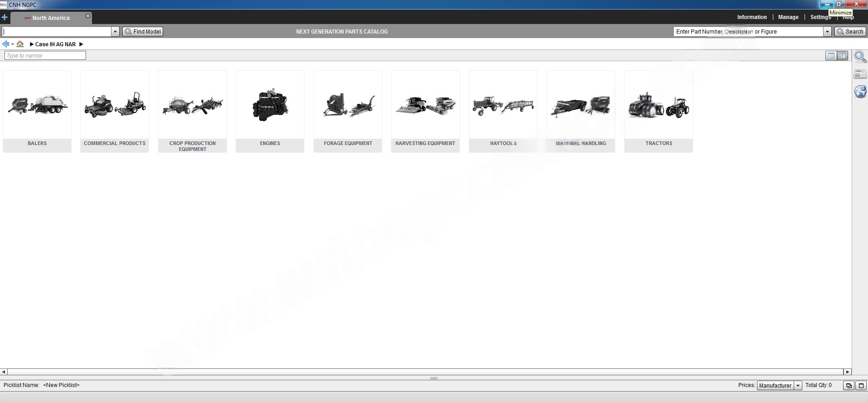
Task: Open the sidebar magnifying glass search panel
Action: 860,57
